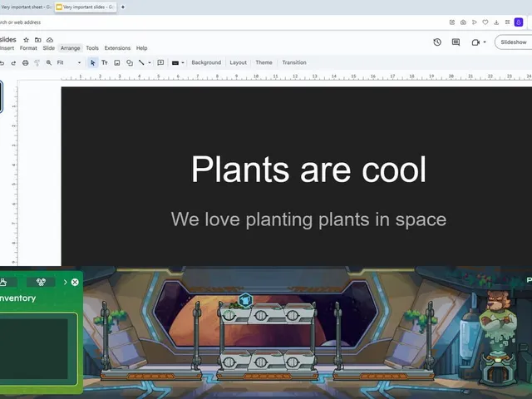Click the insert image icon
Image resolution: width=532 pixels, height=399 pixels.
117,62
